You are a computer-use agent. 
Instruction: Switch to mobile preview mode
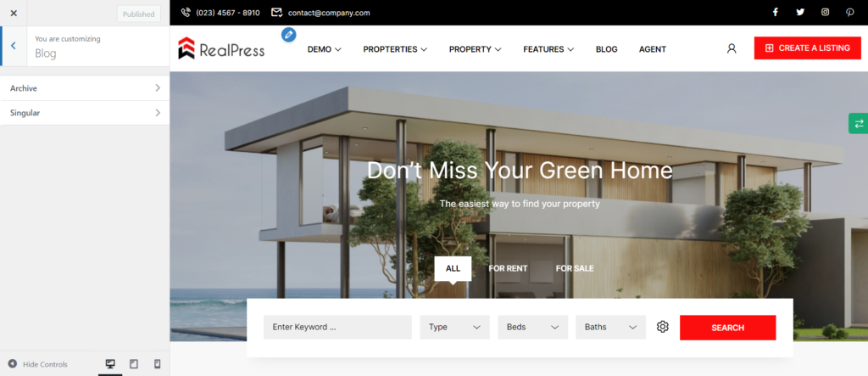[x=157, y=364]
